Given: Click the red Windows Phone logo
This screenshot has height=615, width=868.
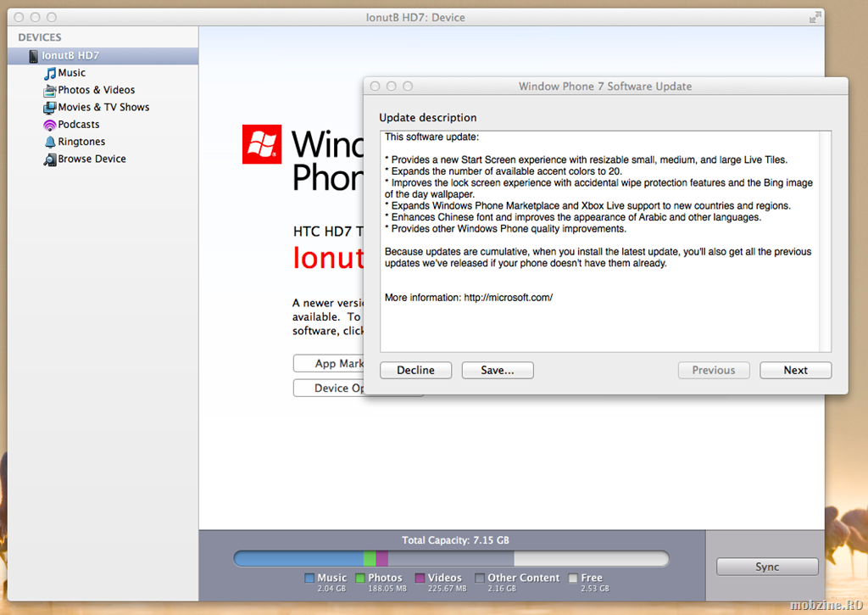Looking at the screenshot, I should pyautogui.click(x=262, y=144).
